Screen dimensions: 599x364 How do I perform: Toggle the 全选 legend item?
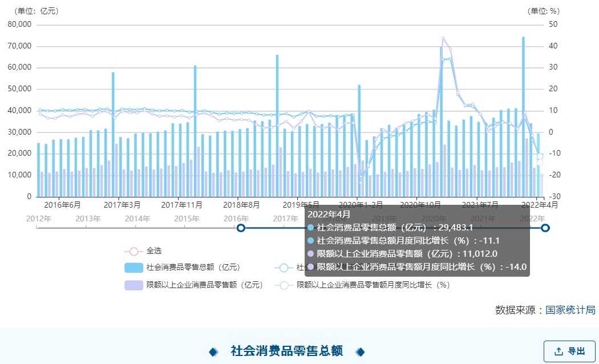click(x=143, y=251)
